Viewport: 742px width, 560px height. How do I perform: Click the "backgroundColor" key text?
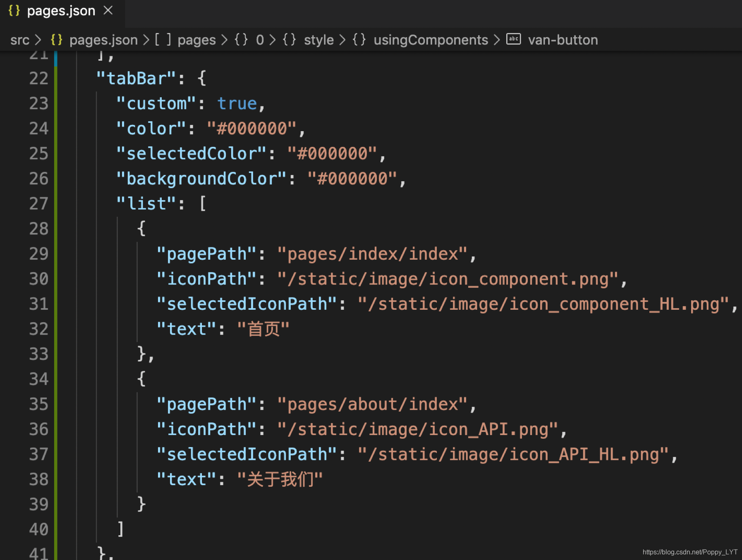[x=201, y=179]
